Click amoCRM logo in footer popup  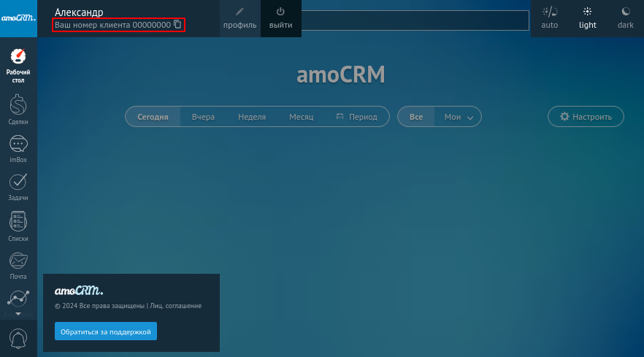coord(79,291)
